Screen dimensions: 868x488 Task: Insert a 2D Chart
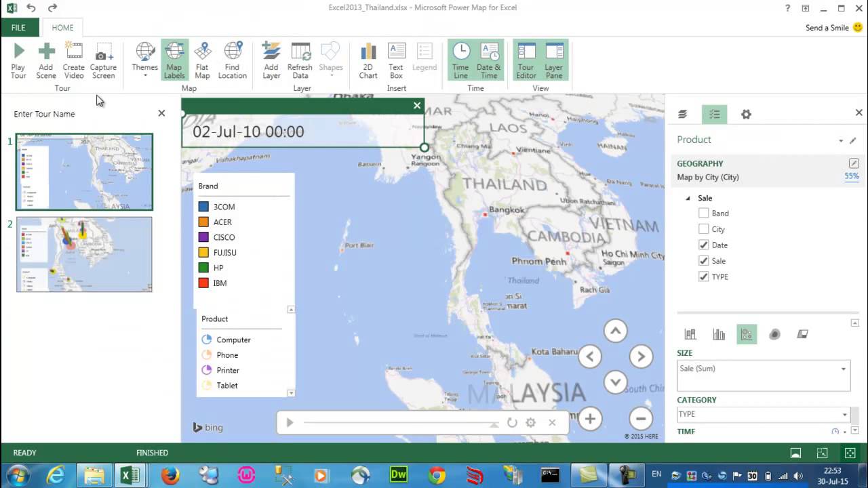(368, 60)
